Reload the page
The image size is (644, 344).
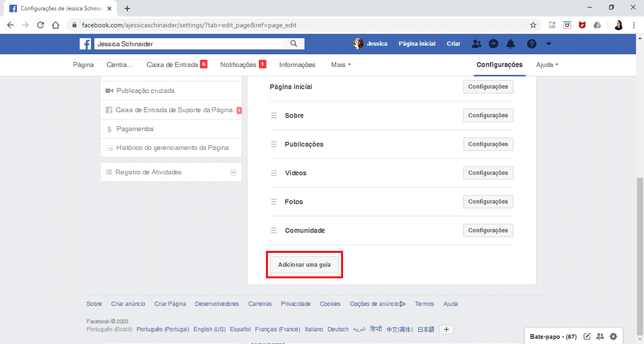[x=41, y=25]
